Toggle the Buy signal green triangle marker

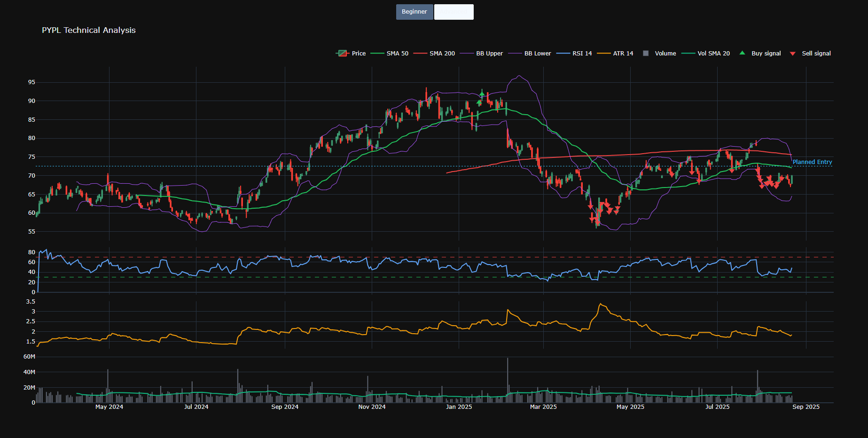tap(743, 53)
